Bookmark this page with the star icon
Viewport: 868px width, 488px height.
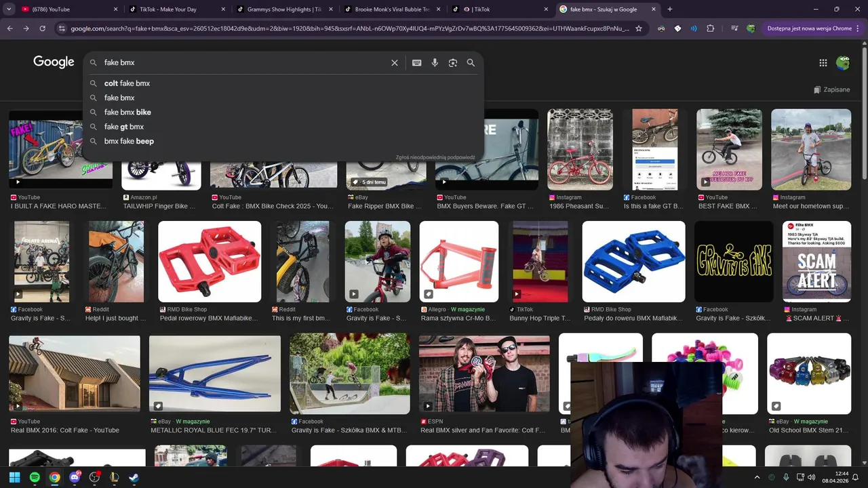[x=638, y=28]
